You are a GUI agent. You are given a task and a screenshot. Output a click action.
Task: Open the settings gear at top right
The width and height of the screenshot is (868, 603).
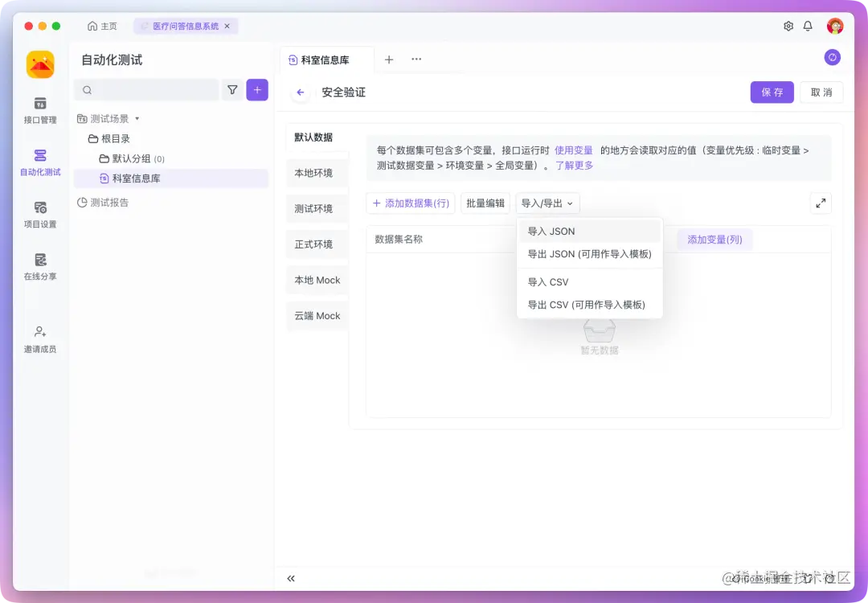[788, 26]
